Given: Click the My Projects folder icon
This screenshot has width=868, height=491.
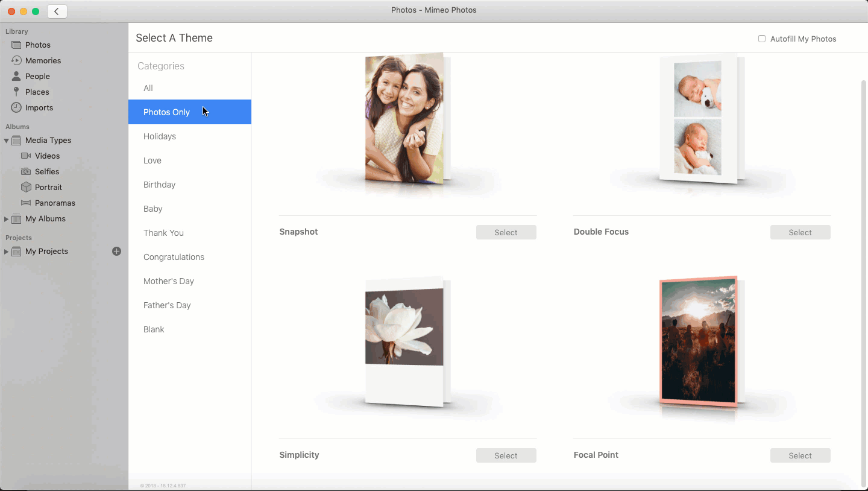Looking at the screenshot, I should tap(16, 252).
